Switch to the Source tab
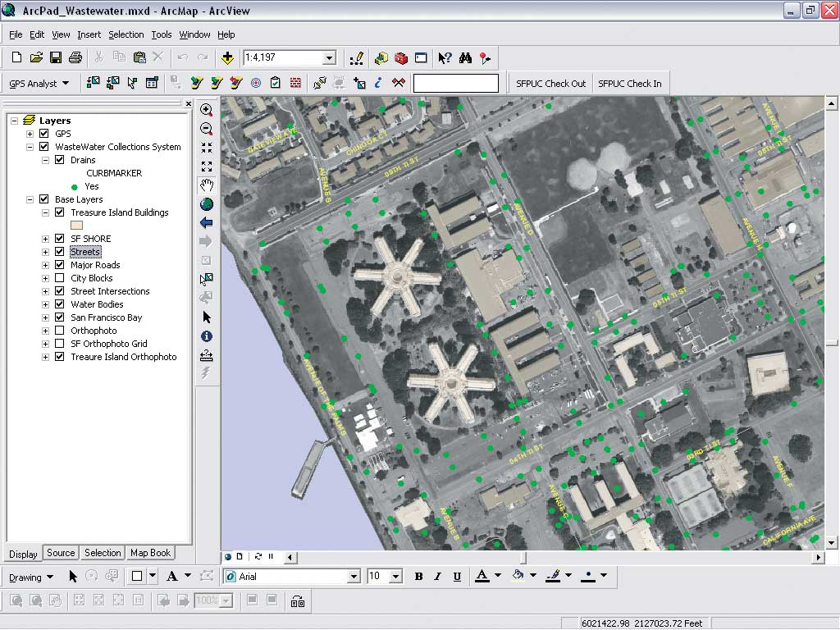The width and height of the screenshot is (840, 630). 61,553
